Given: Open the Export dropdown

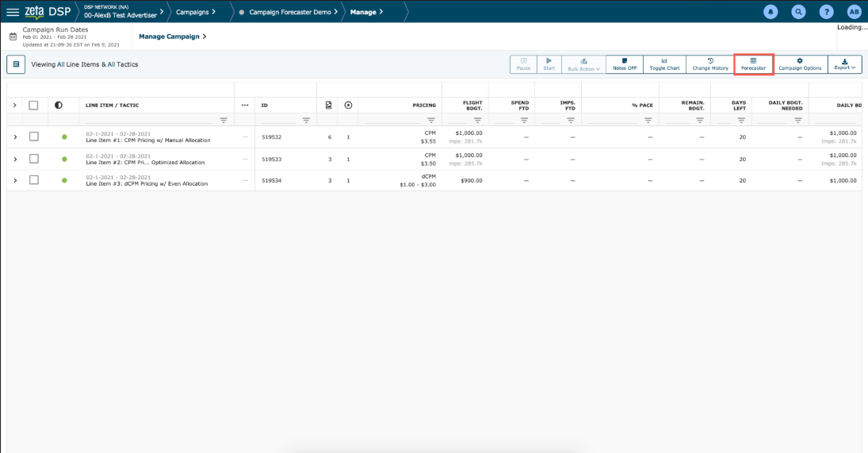Looking at the screenshot, I should (844, 64).
